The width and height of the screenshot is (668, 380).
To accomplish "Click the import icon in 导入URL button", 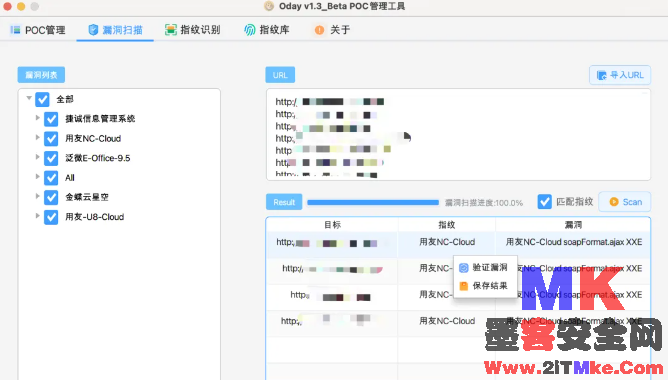I will pyautogui.click(x=602, y=75).
